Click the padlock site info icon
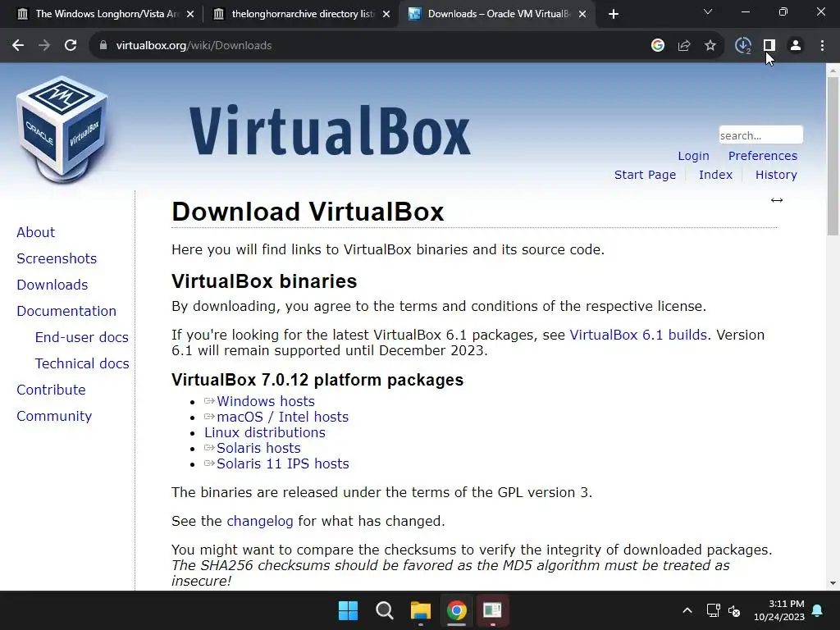This screenshot has width=840, height=630. coord(103,46)
